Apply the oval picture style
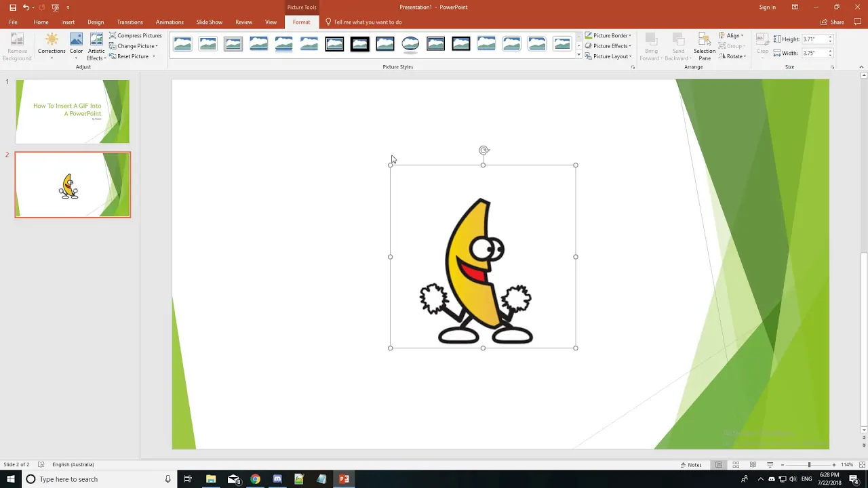 click(410, 44)
